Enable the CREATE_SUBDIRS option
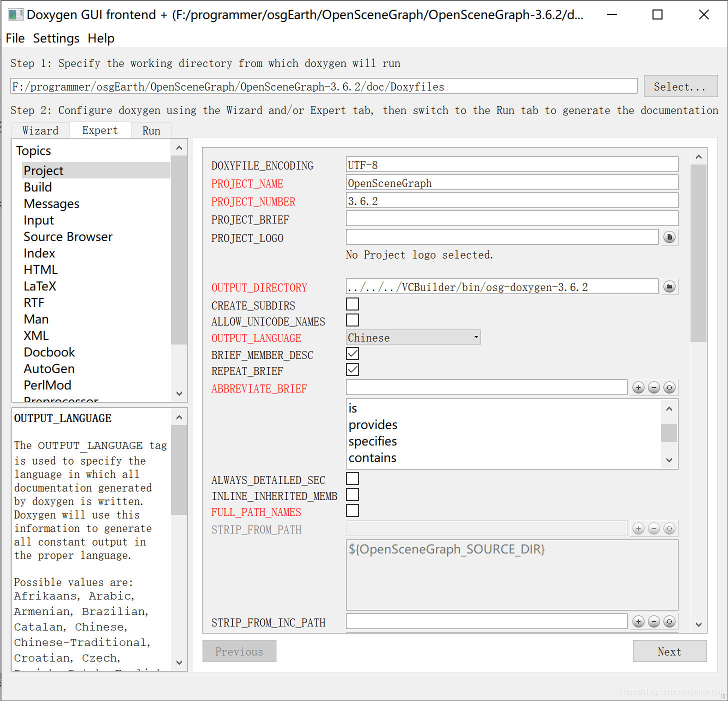Viewport: 728px width, 701px height. tap(352, 303)
